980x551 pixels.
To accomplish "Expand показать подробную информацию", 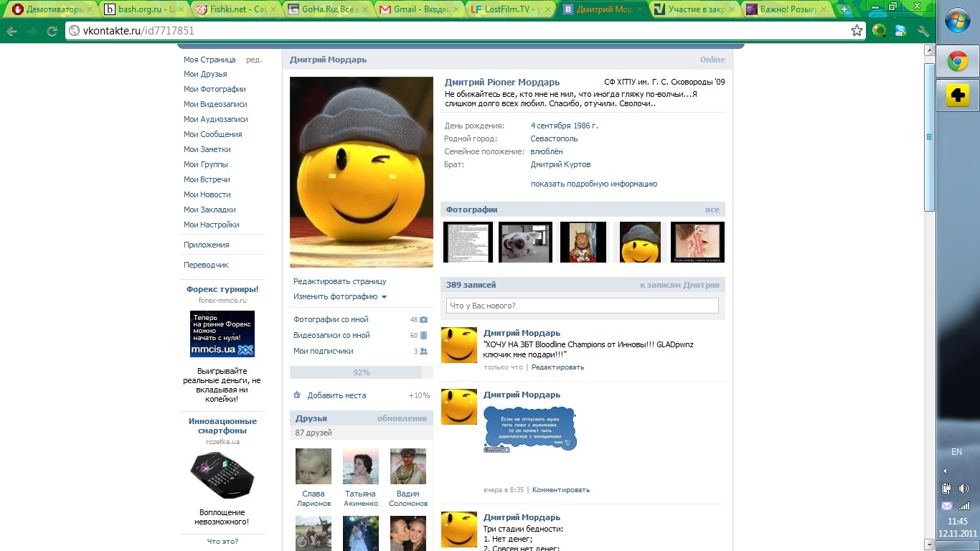I will (x=593, y=184).
